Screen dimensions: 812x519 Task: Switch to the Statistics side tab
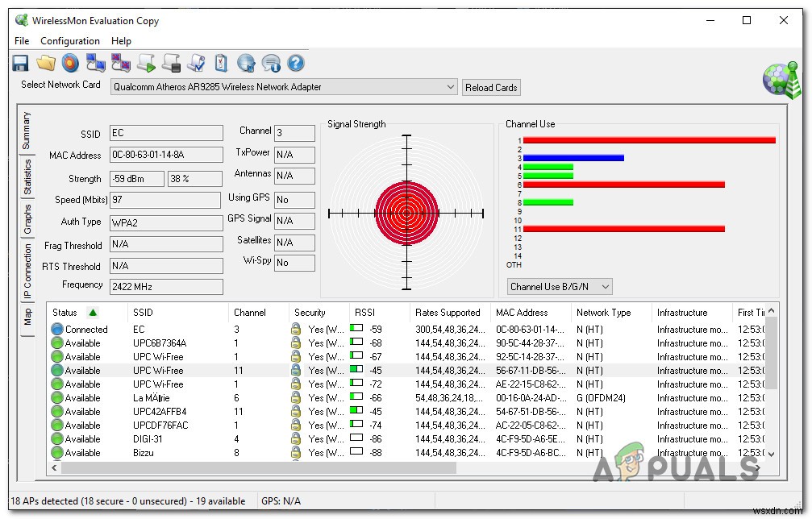27,177
